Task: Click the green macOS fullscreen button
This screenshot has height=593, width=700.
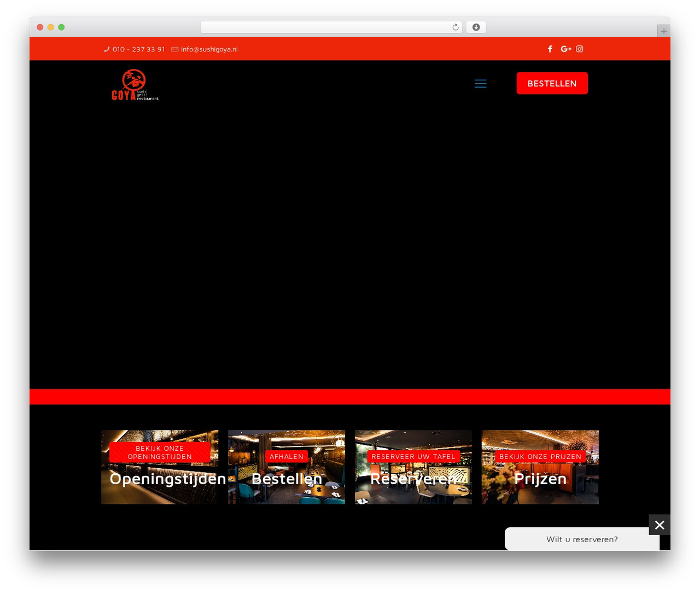Action: [x=61, y=27]
